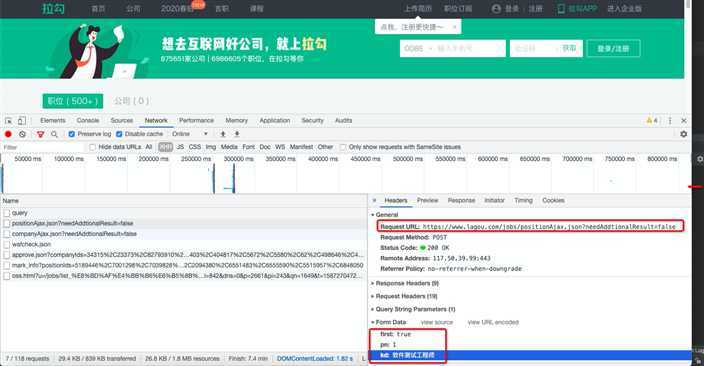The width and height of the screenshot is (704, 366).
Task: Open the Cookies tab in details
Action: coord(553,200)
